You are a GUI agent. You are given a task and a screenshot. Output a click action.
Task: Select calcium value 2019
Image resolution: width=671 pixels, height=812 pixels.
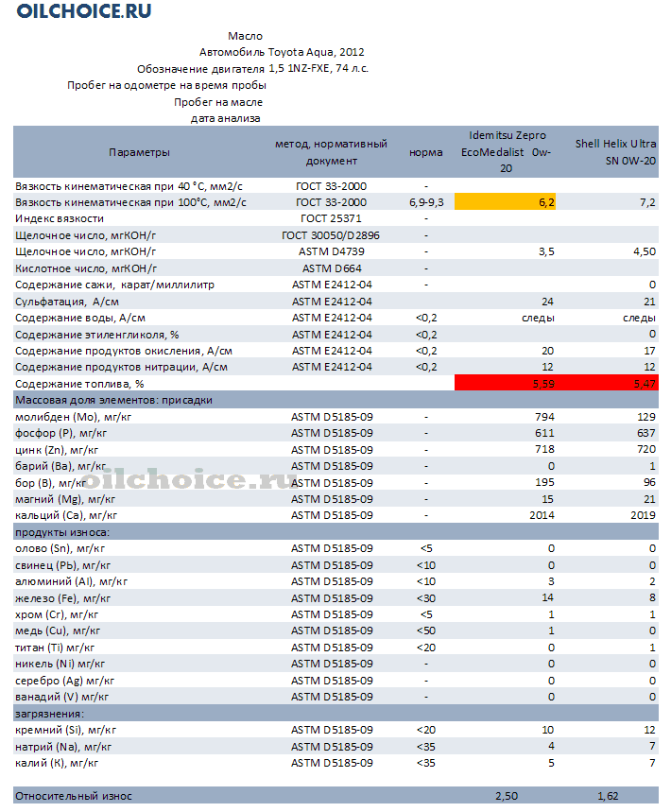tap(643, 515)
